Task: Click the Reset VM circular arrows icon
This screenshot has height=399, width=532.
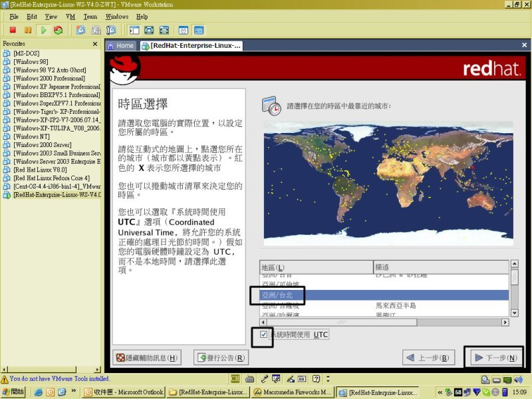Action: coord(59,30)
